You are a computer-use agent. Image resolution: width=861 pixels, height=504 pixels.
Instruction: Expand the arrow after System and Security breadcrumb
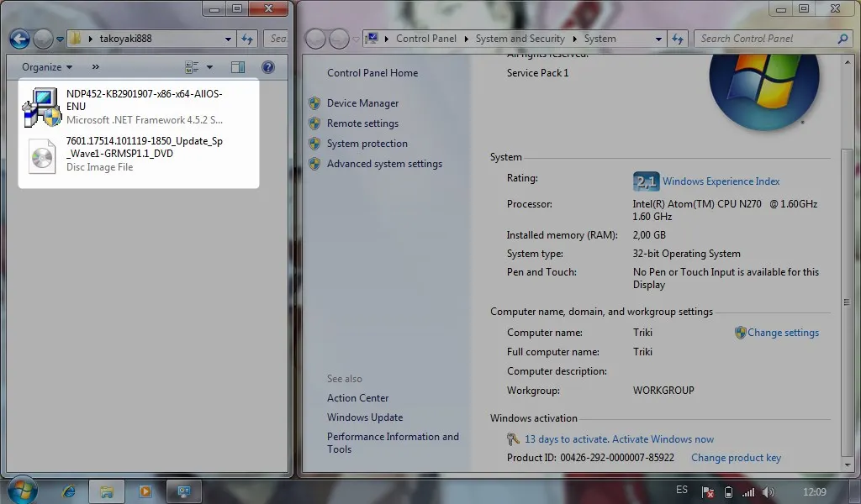coord(575,39)
